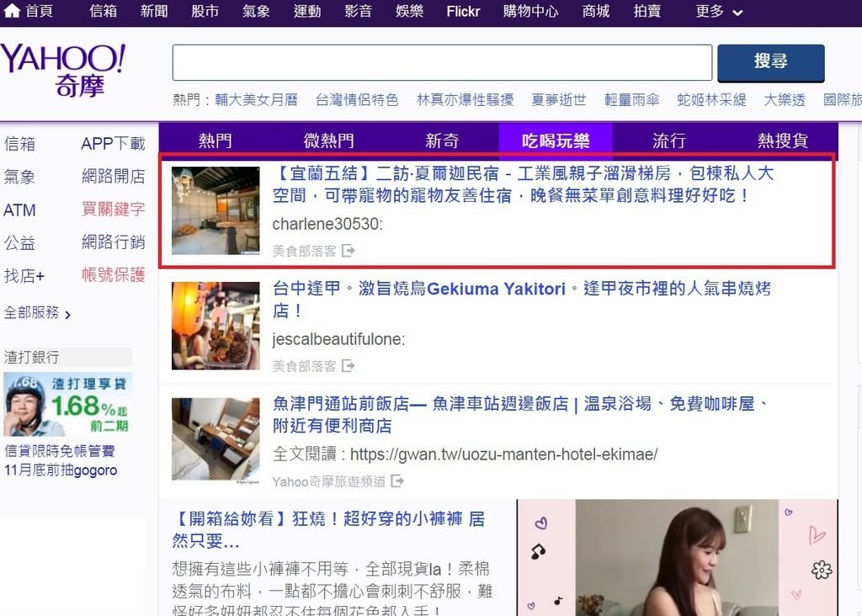Open the external link icon next to charlene30530's 美食部落客
862x616 pixels.
(348, 251)
